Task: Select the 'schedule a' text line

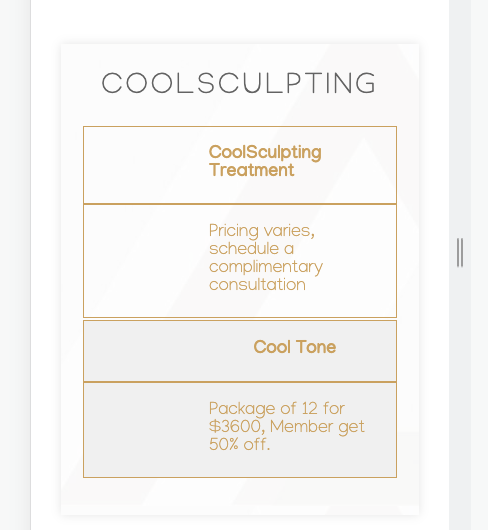Action: [x=251, y=249]
